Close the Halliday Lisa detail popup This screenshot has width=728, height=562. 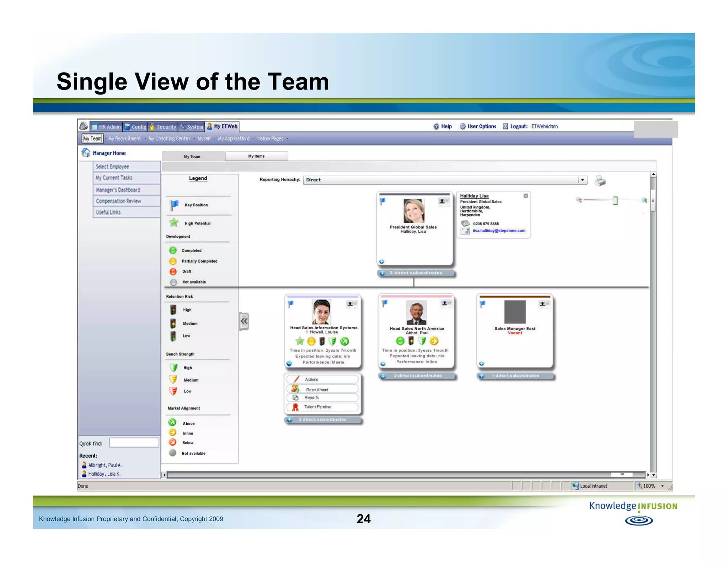click(x=525, y=196)
